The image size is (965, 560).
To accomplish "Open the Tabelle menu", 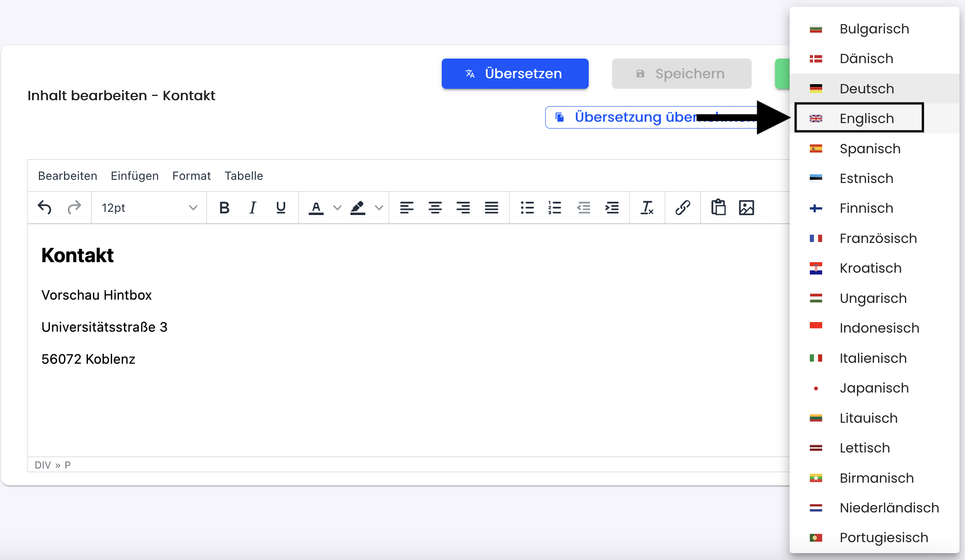I will [x=244, y=176].
